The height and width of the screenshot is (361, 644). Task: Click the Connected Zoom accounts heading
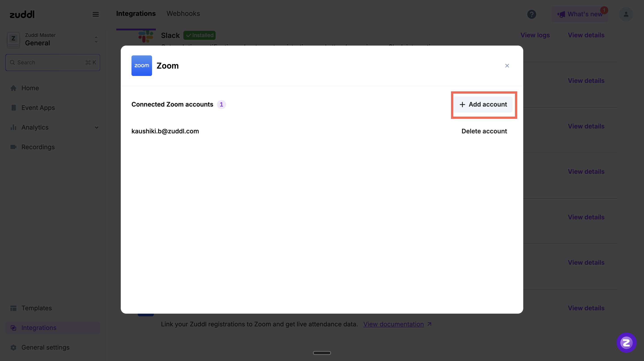tap(172, 104)
